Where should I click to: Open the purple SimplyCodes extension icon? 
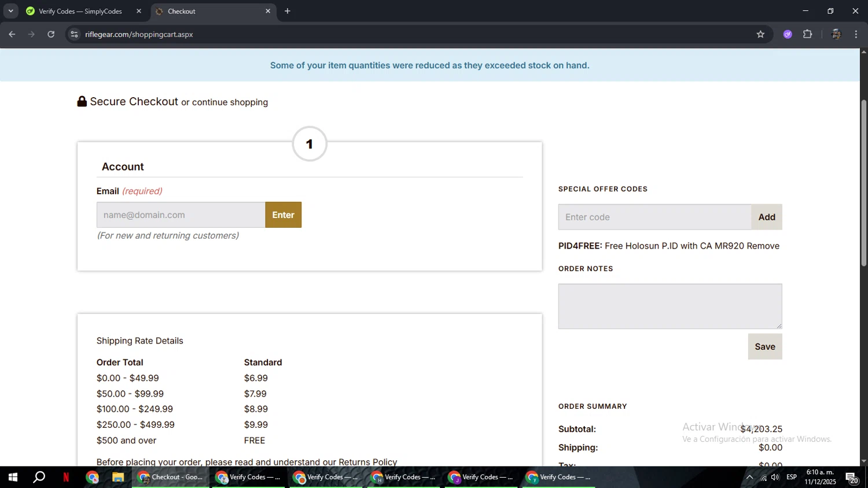pos(788,34)
